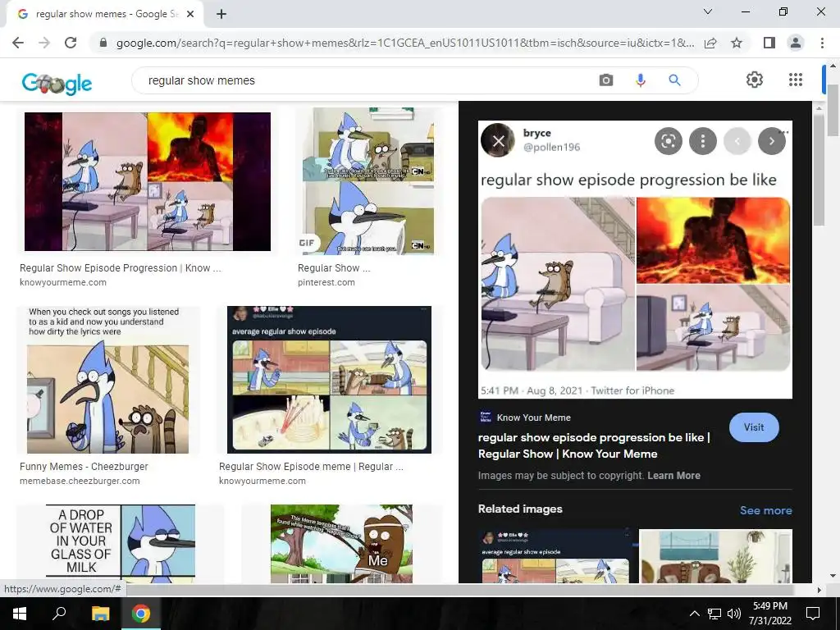Viewport: 840px width, 630px height.
Task: Open tab search dropdown chevron
Action: (708, 11)
